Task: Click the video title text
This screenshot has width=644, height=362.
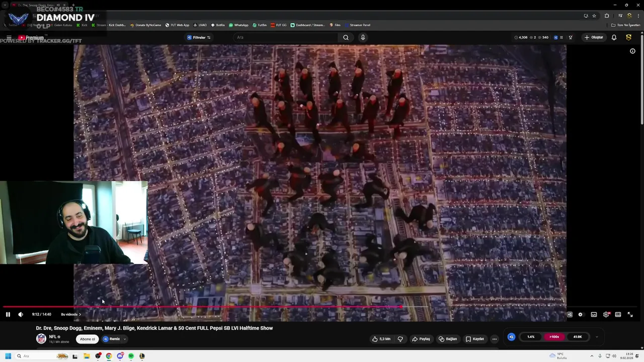Action: (154, 328)
